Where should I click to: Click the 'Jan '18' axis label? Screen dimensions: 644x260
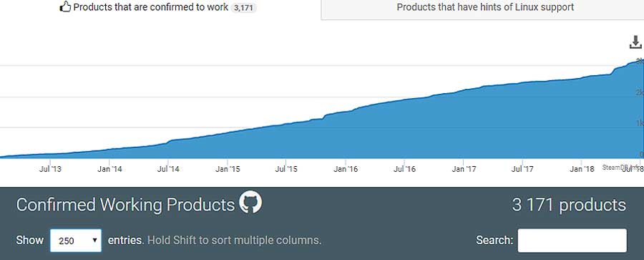click(582, 169)
